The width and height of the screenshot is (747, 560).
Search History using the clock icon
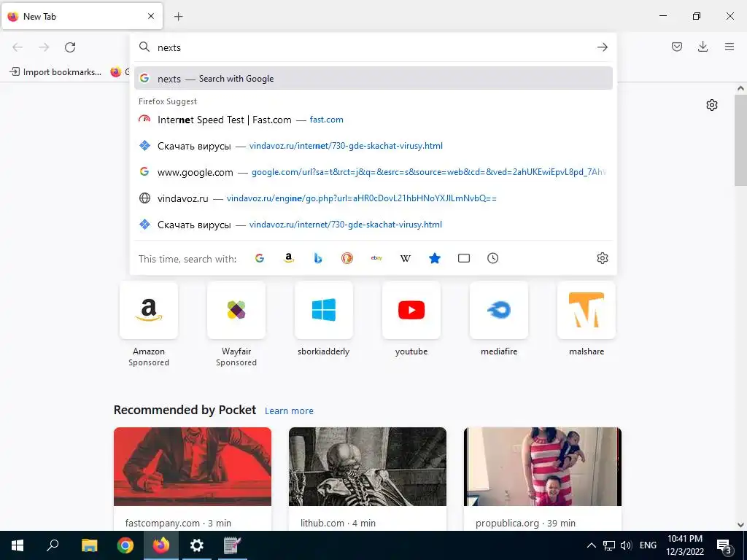coord(492,258)
